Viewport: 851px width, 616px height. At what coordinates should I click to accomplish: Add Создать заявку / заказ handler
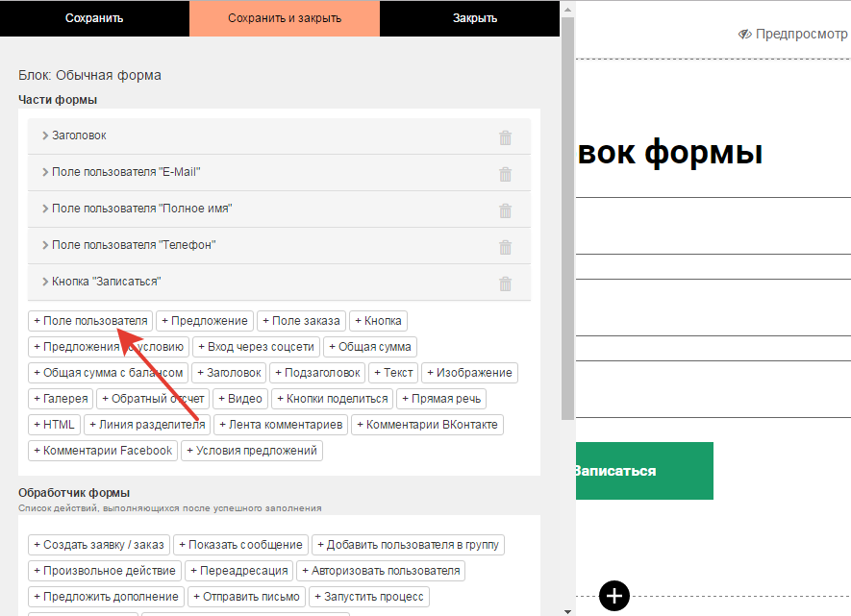click(x=99, y=545)
